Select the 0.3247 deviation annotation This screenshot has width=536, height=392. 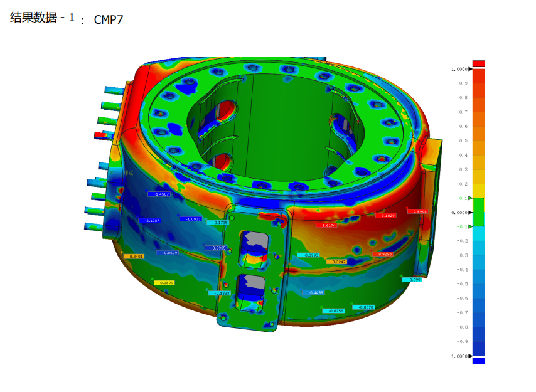click(x=336, y=262)
